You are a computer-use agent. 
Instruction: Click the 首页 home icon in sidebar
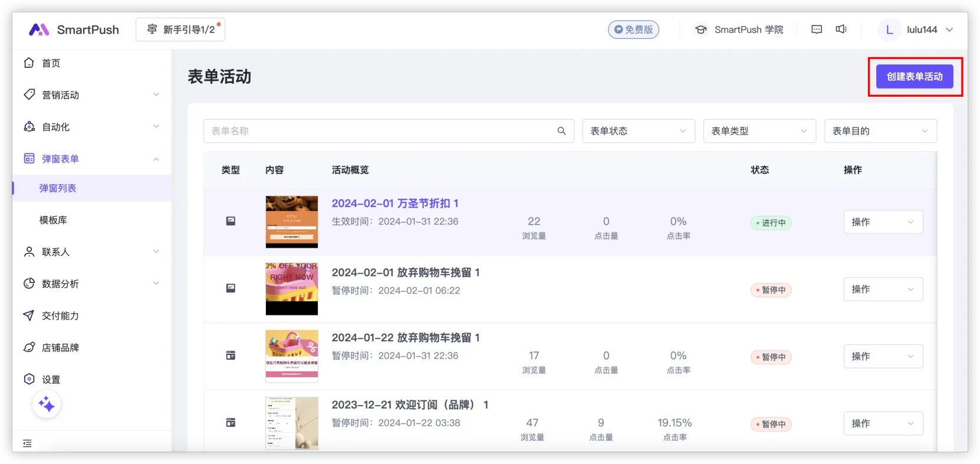[29, 63]
